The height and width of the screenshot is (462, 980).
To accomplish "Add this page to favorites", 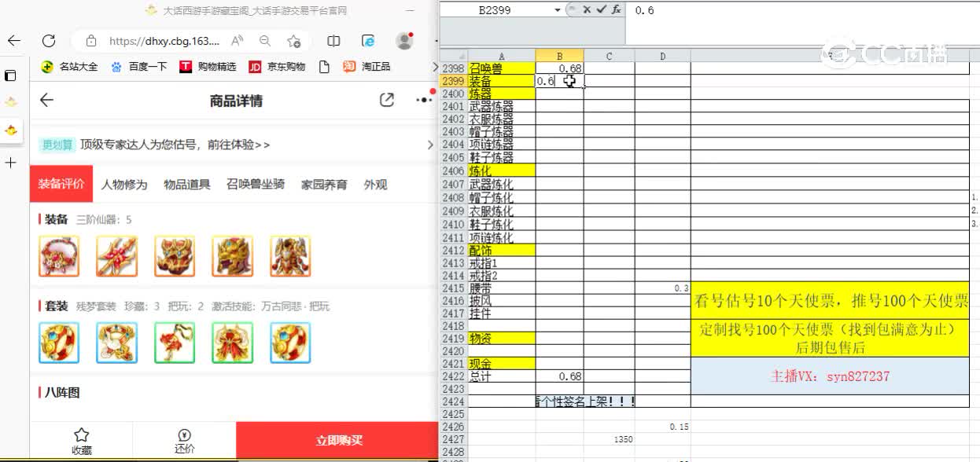I will [x=294, y=41].
